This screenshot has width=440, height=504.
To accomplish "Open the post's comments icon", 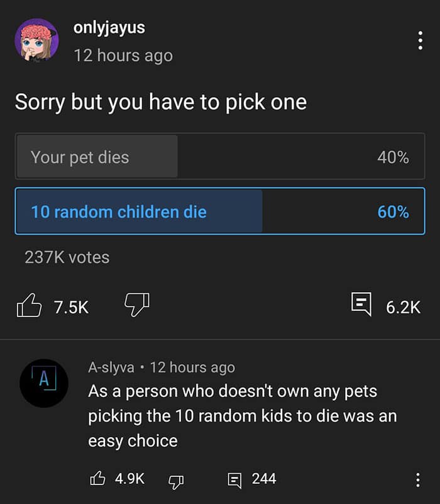I will tap(361, 306).
